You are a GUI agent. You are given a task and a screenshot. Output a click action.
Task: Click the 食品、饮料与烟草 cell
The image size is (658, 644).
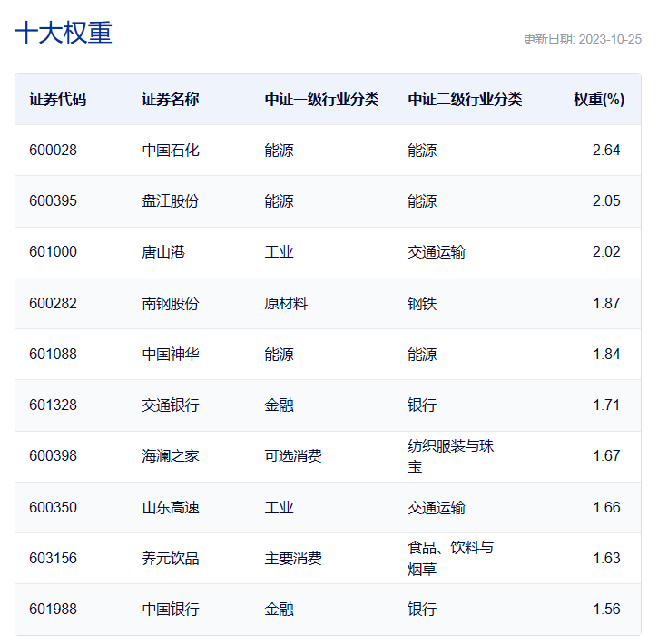click(x=451, y=559)
